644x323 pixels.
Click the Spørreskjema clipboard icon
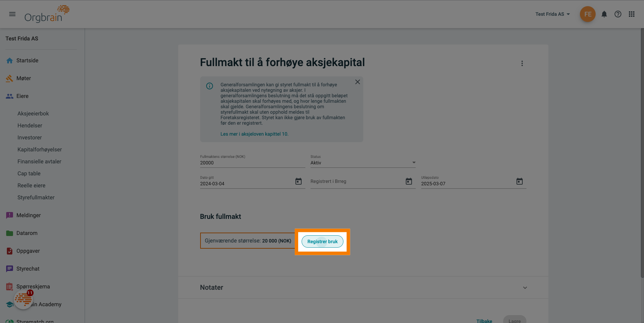point(10,287)
